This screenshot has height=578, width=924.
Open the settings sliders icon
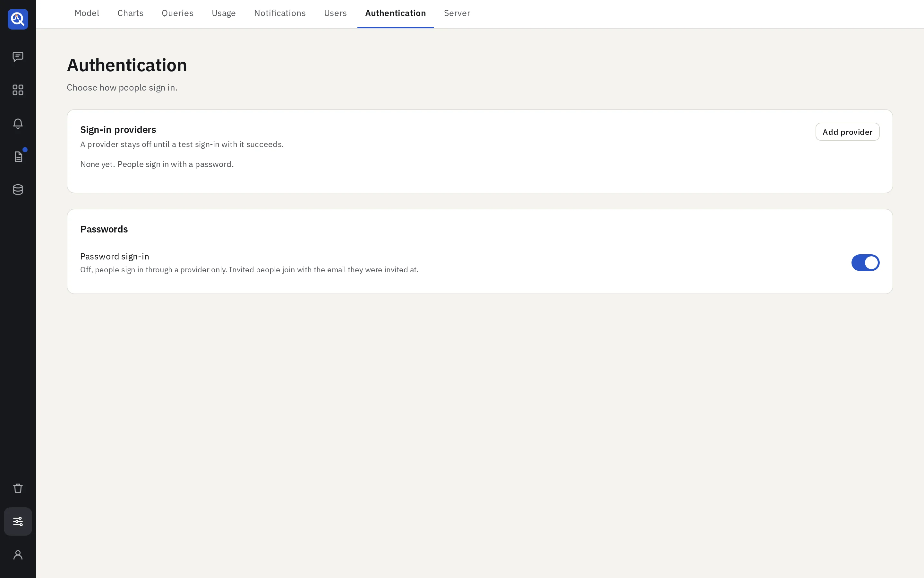click(x=18, y=521)
